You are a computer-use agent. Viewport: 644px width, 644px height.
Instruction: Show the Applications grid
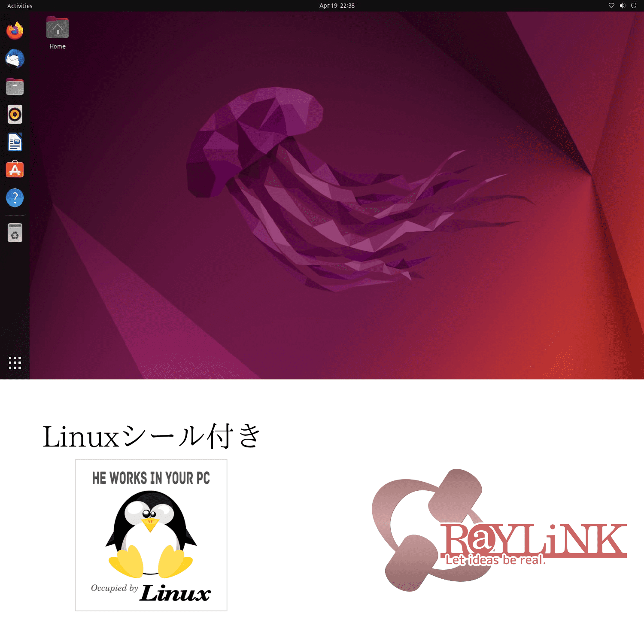pyautogui.click(x=15, y=363)
